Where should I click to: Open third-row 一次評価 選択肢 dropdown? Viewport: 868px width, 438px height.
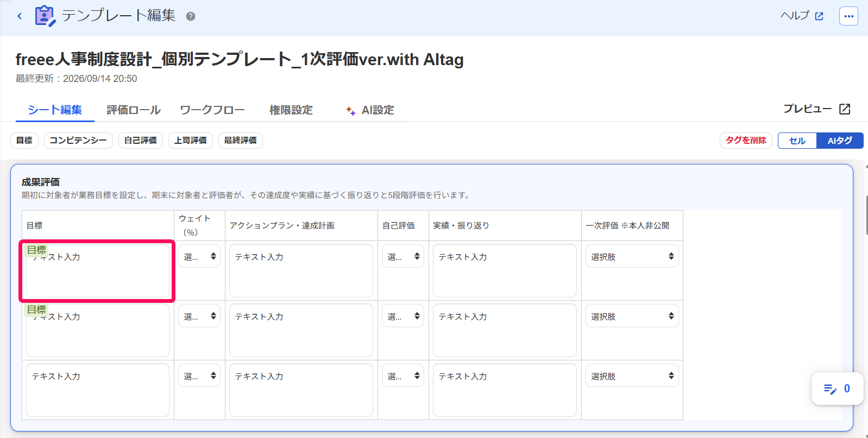(x=632, y=376)
